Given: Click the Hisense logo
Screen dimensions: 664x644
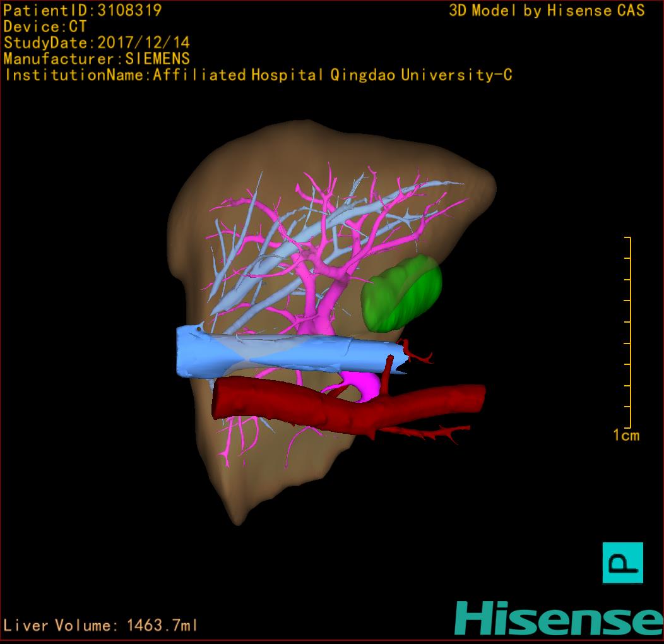Looking at the screenshot, I should click(x=559, y=618).
